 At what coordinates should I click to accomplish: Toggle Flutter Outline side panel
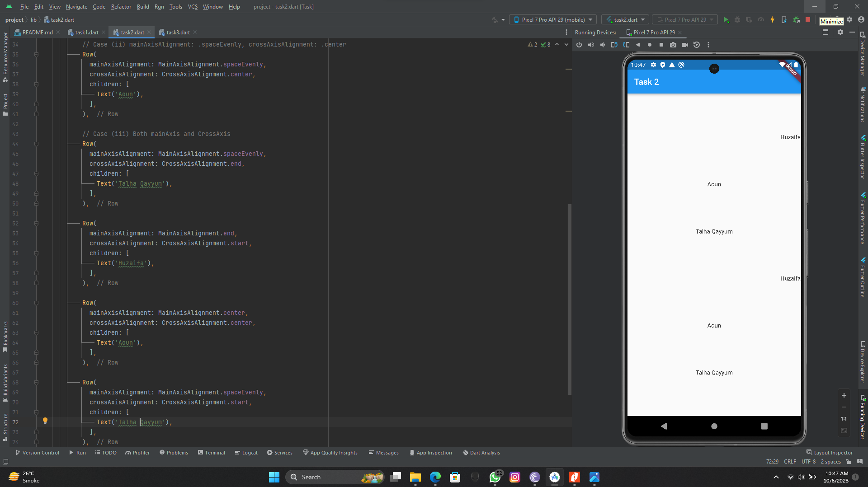[863, 277]
